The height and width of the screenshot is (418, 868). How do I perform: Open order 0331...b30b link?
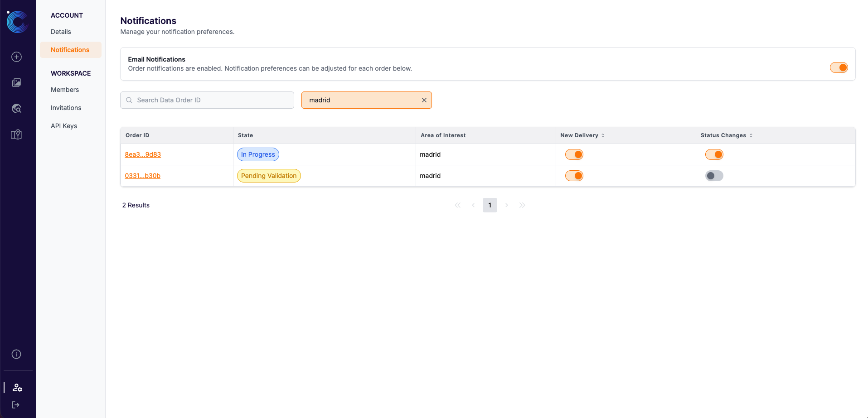(x=143, y=176)
